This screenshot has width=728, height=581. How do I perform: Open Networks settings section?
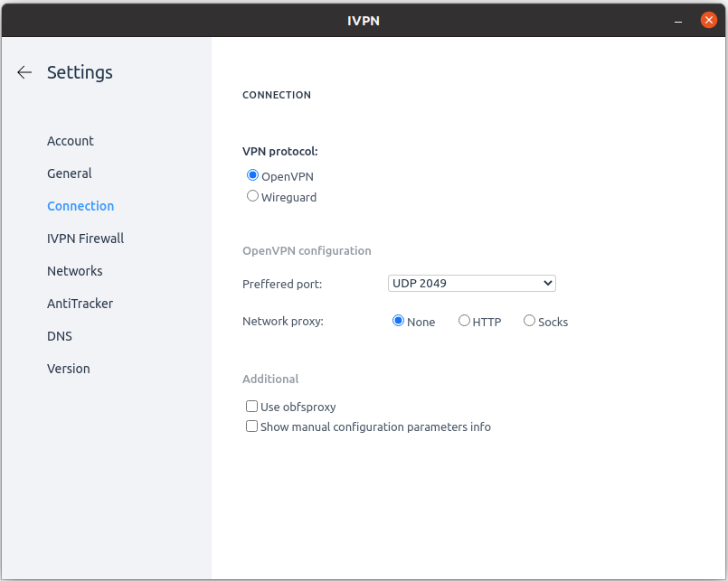click(x=75, y=271)
